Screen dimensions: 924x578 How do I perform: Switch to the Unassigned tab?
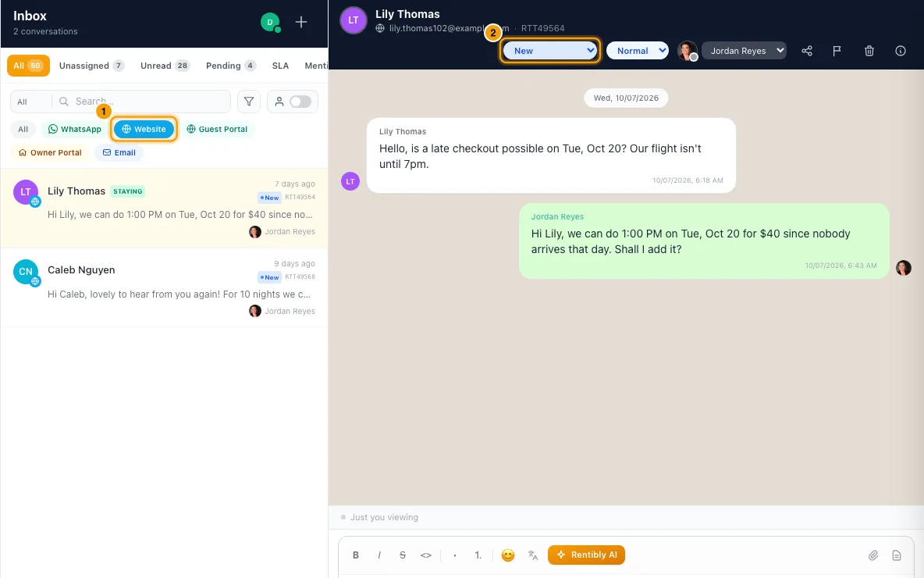91,66
